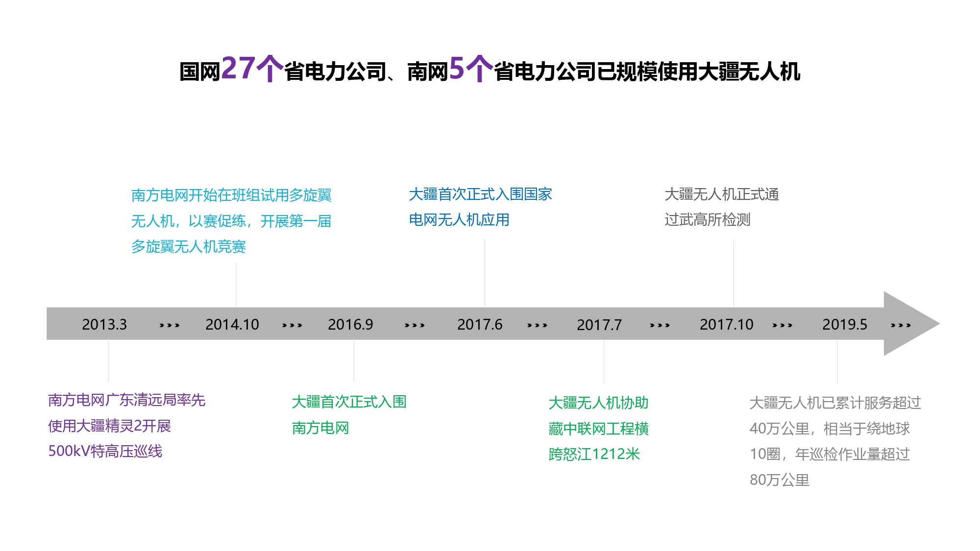Click the 2017.7 timeline date

599,325
